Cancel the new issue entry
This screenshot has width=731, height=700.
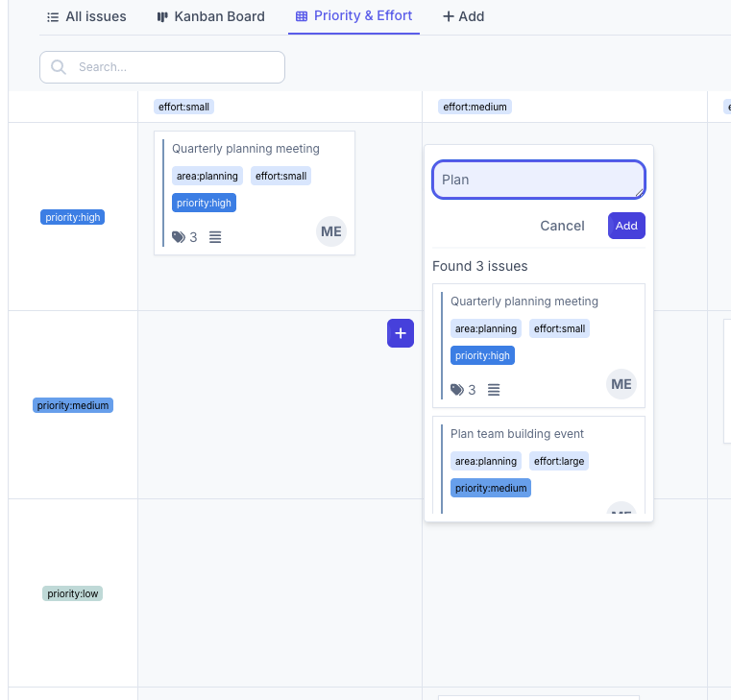pos(562,226)
